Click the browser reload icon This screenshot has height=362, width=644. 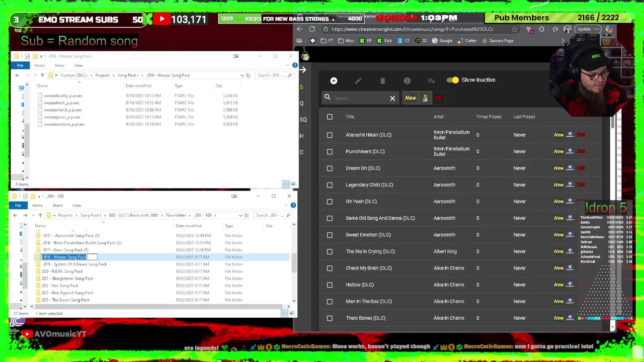pyautogui.click(x=312, y=29)
